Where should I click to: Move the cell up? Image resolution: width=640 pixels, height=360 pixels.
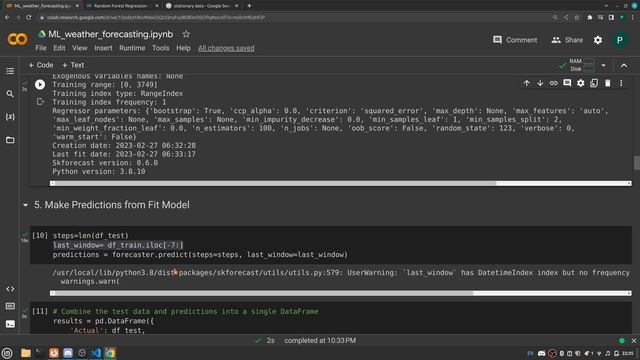pos(526,83)
